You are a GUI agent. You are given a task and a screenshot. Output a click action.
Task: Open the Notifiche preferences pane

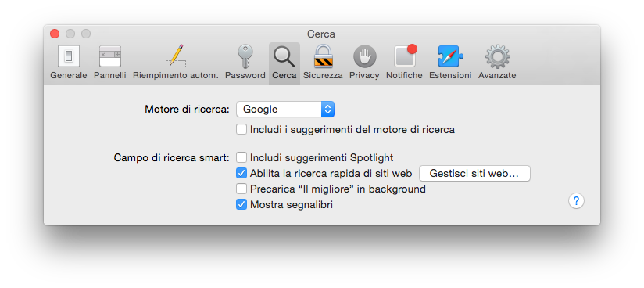click(x=404, y=63)
